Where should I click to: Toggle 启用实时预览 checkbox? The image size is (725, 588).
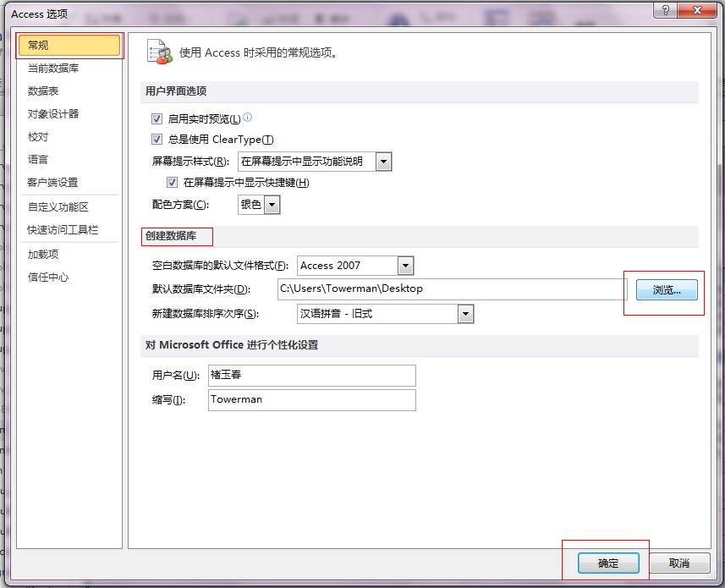(157, 119)
